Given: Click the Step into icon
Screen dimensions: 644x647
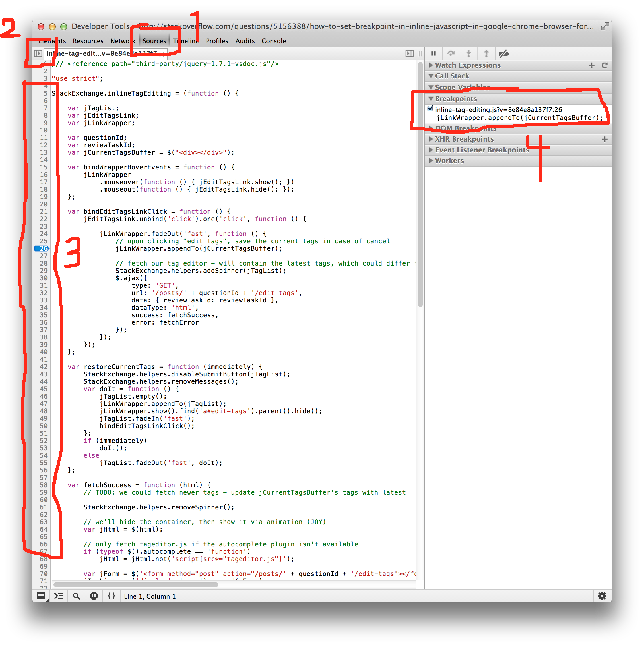Looking at the screenshot, I should point(469,53).
